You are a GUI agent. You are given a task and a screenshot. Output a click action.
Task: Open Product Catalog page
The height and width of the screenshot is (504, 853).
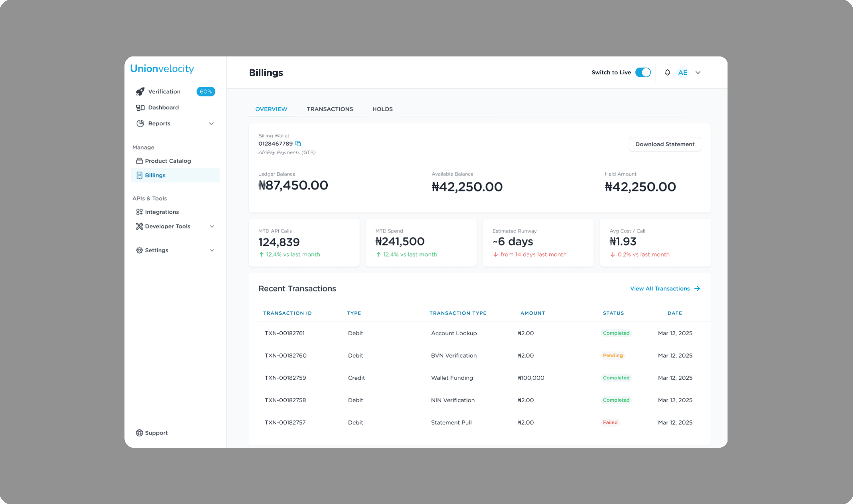[x=175, y=161]
